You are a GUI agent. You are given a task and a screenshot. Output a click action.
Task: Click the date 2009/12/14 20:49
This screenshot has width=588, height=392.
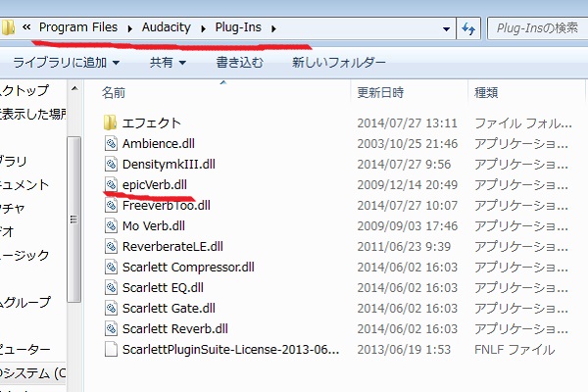[x=408, y=185]
